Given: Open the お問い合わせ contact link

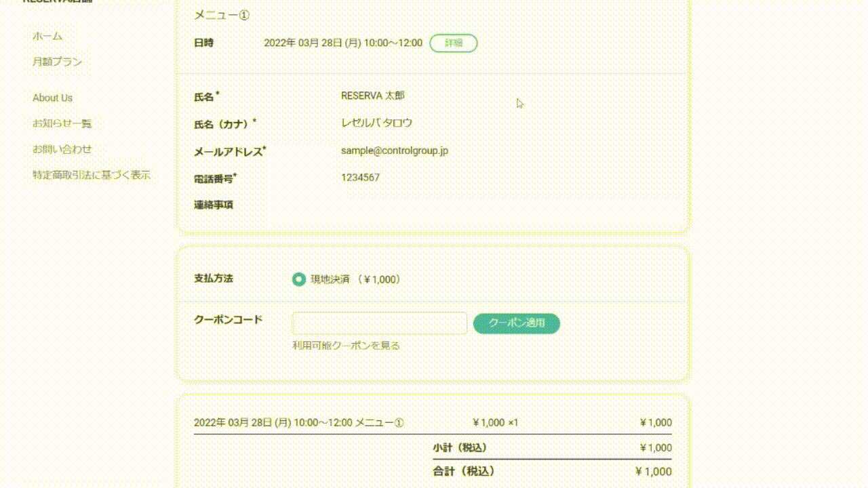Looking at the screenshot, I should (62, 149).
